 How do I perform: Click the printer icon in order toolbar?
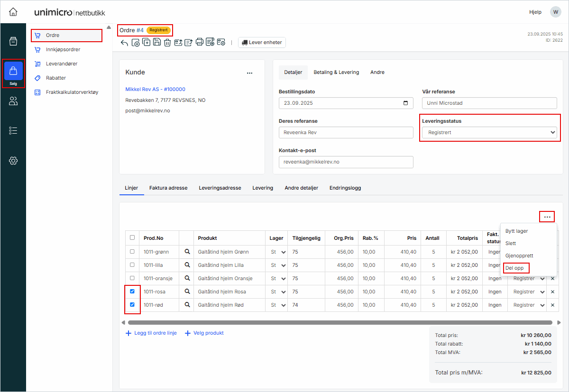[200, 42]
